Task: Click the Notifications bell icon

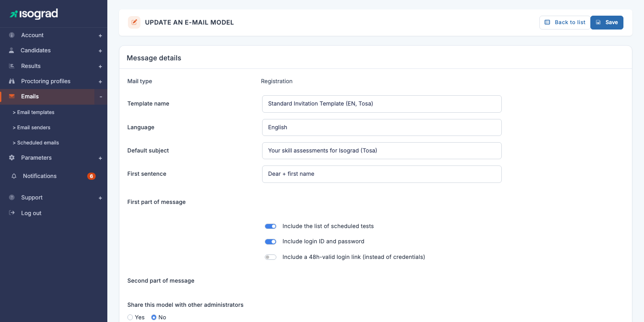Action: tap(14, 176)
